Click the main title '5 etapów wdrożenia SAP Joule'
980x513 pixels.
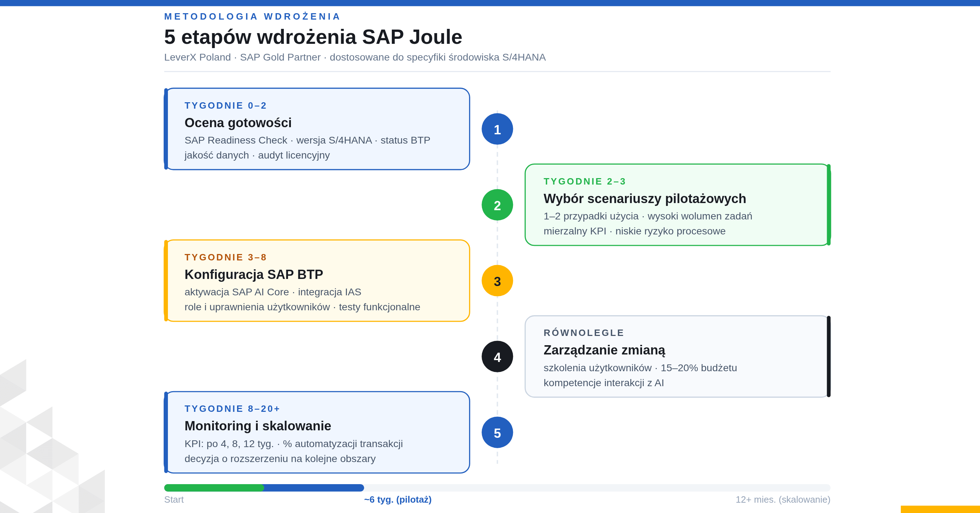pos(313,37)
